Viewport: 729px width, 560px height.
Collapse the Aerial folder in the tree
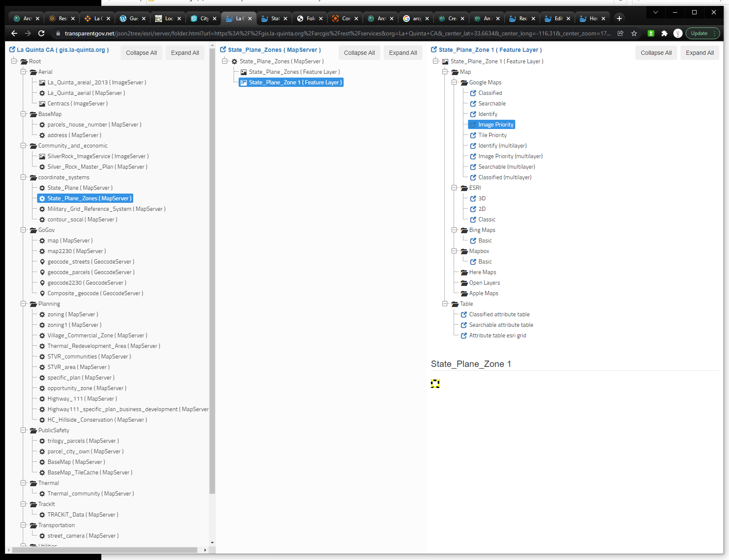tap(24, 72)
